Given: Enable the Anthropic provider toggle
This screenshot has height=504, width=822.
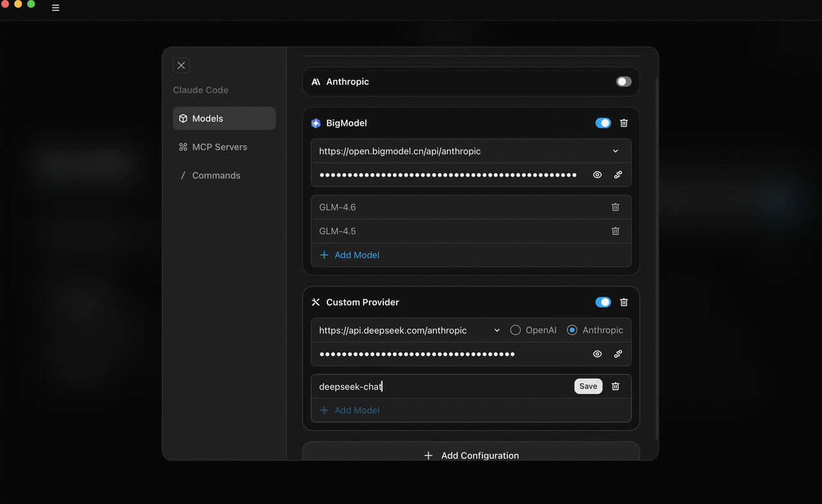Looking at the screenshot, I should 624,82.
